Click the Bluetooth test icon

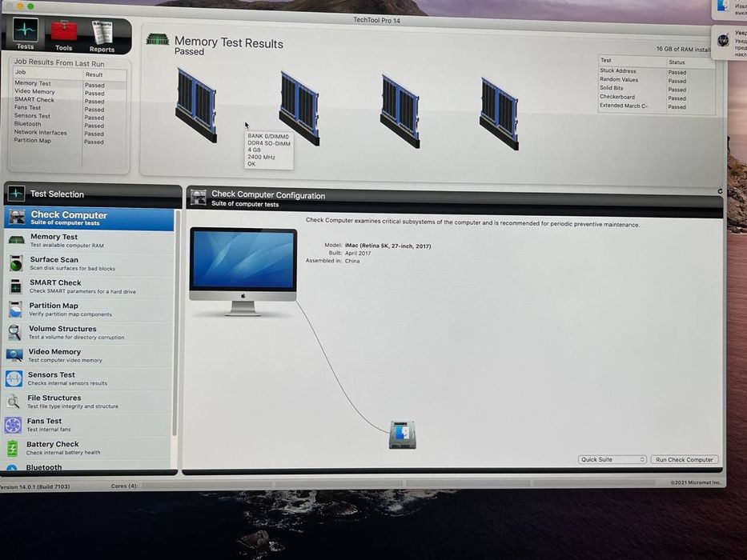(x=12, y=468)
